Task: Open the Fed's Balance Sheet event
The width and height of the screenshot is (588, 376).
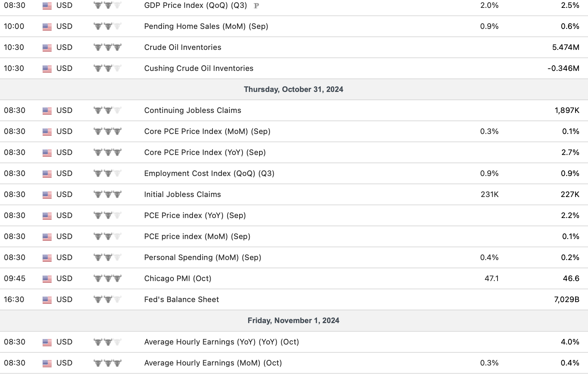Action: click(x=181, y=299)
